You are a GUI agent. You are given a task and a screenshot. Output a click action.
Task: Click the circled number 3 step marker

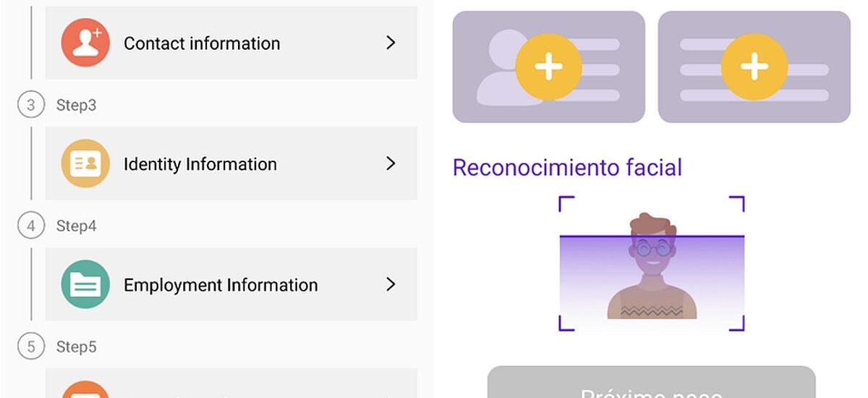(x=30, y=106)
